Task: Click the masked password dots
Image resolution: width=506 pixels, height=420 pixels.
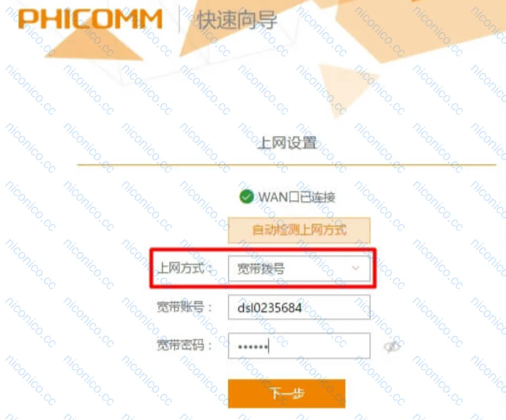Action: point(253,347)
